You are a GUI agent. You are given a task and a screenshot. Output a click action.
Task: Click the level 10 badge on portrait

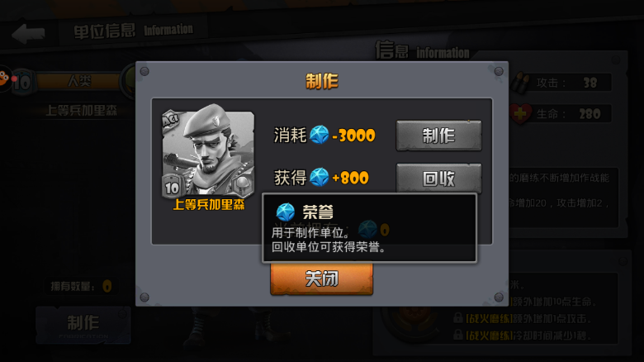coord(172,188)
